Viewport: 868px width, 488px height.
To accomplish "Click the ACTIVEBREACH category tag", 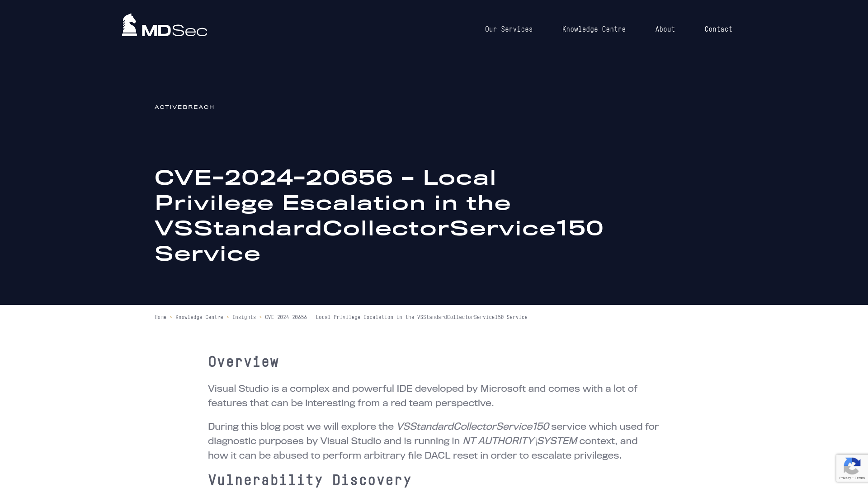I will pos(184,107).
